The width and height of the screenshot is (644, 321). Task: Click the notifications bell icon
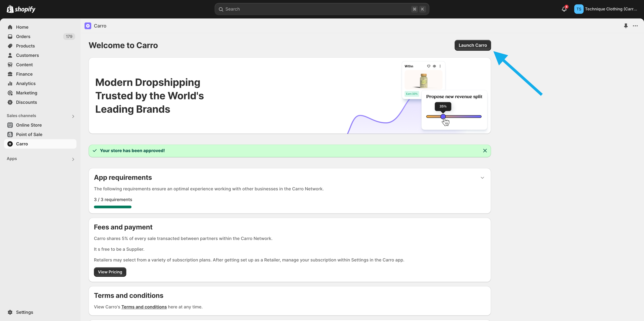564,9
